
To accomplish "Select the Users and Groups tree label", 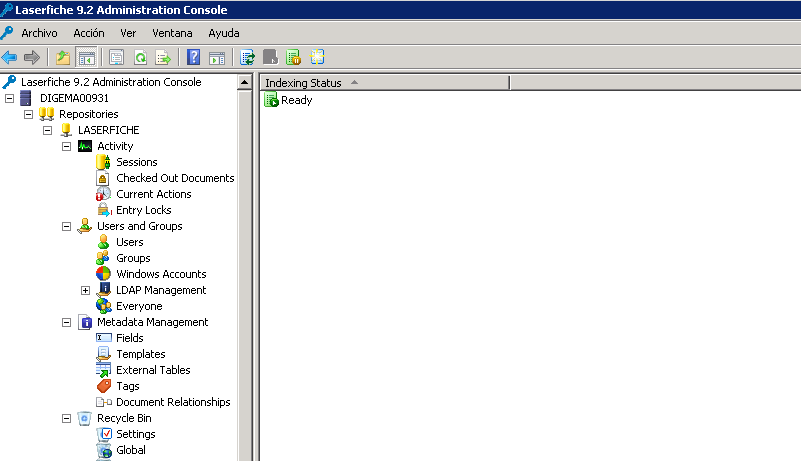I will (139, 226).
